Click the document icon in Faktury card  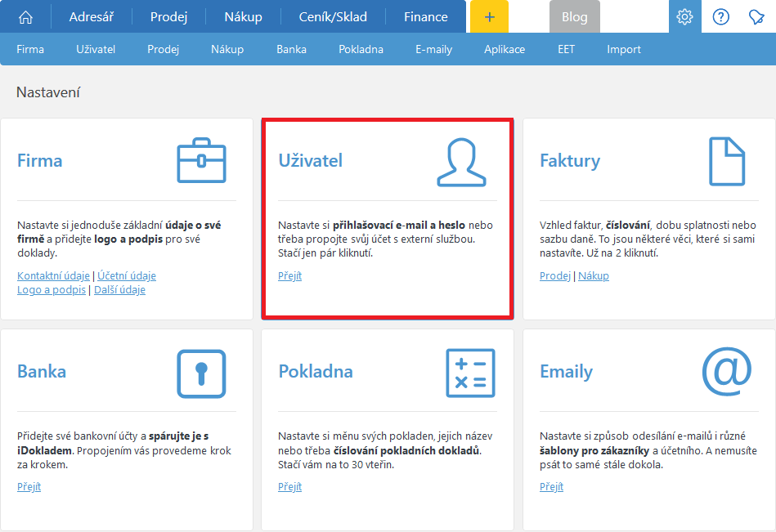(x=726, y=160)
